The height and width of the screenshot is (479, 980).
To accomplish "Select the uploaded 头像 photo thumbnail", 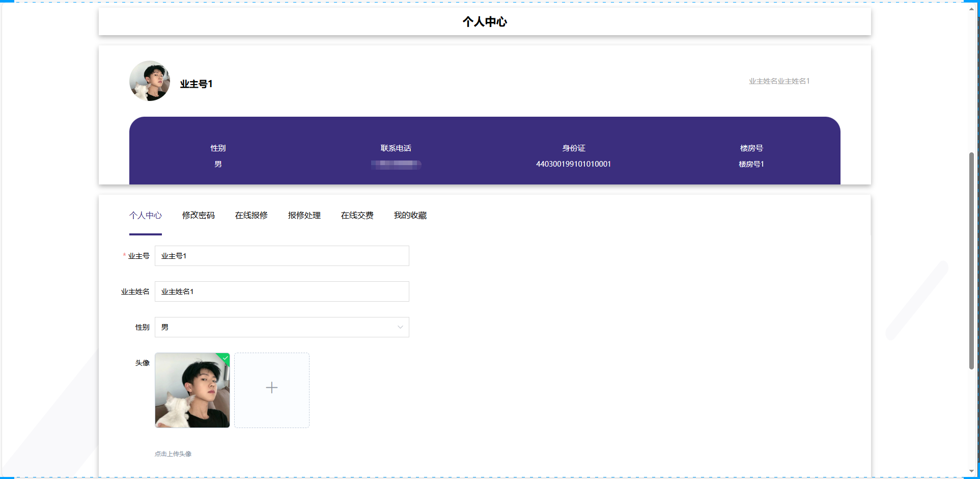I will [192, 390].
